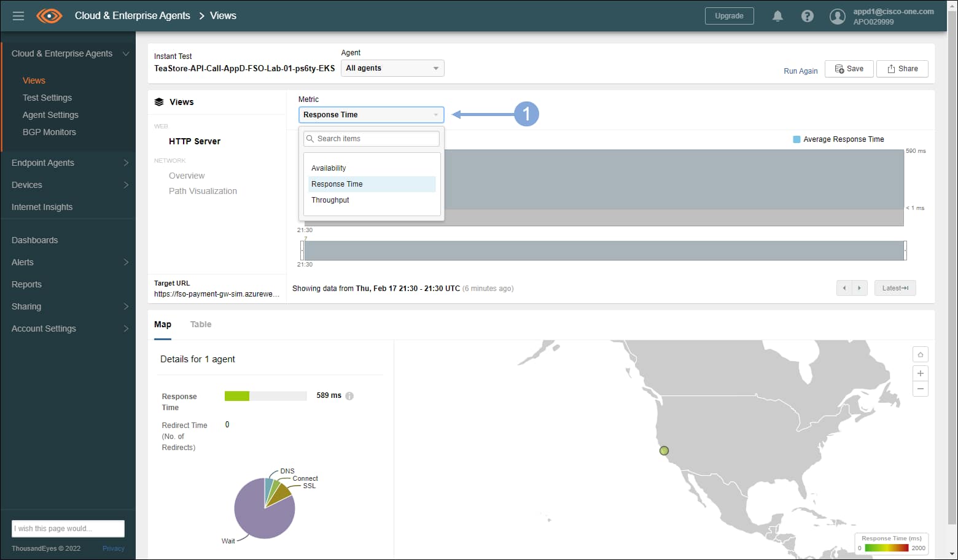Select Throughput from the metric list
This screenshot has height=560, width=958.
[330, 200]
